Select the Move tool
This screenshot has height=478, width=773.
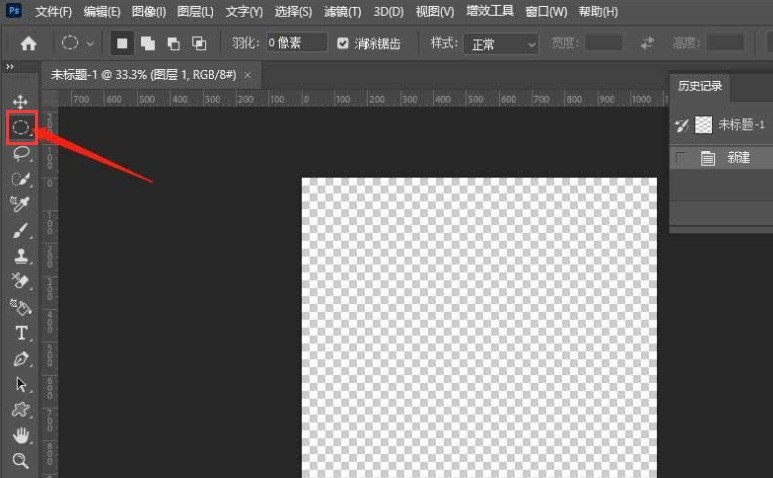coord(20,102)
